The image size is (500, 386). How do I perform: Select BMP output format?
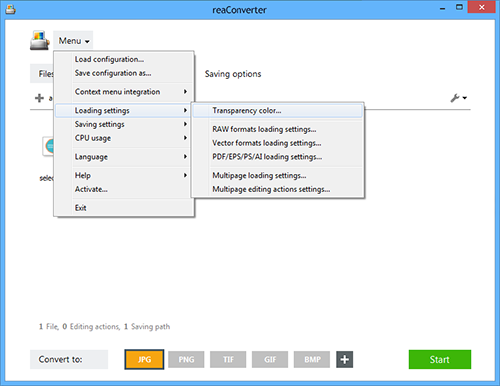(x=312, y=359)
